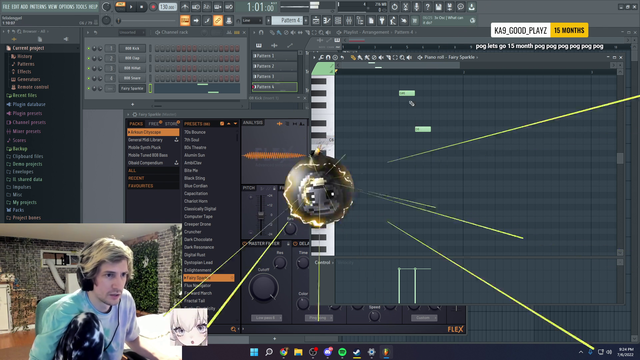Click the Play button in transport

point(131,7)
